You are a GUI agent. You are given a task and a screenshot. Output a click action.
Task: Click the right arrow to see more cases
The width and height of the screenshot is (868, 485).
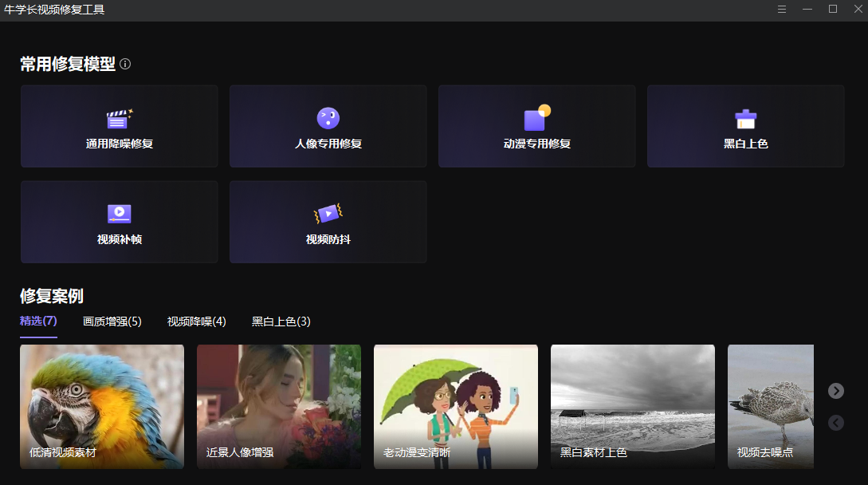pyautogui.click(x=835, y=391)
